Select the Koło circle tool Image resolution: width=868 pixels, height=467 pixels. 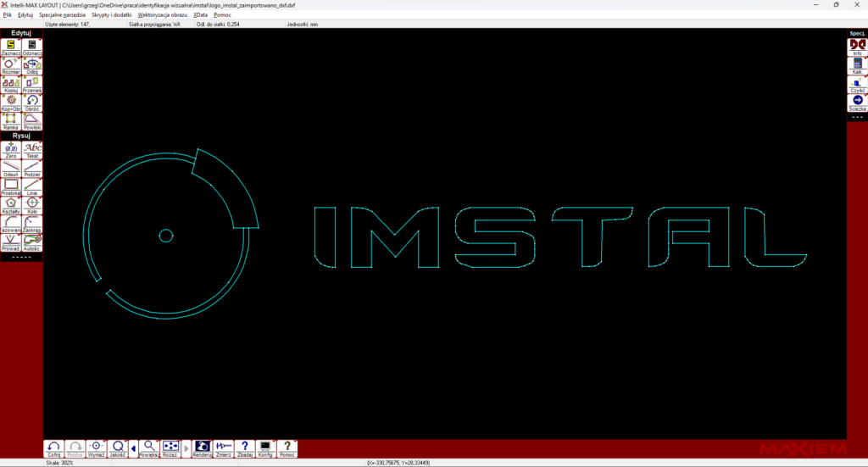[32, 206]
